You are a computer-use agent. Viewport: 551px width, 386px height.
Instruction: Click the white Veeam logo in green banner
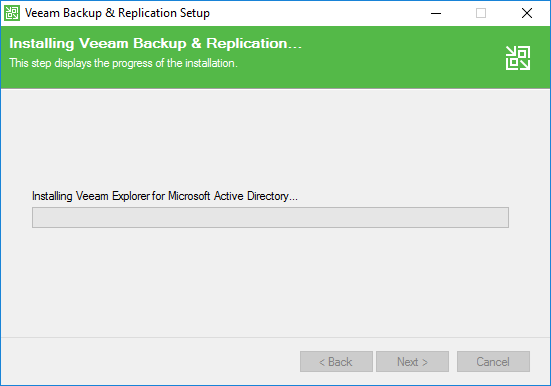point(518,58)
